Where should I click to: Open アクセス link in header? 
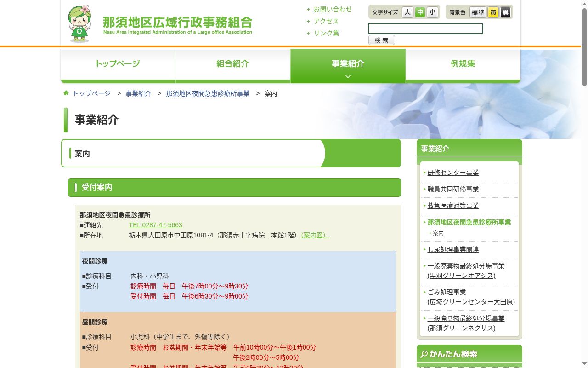point(326,21)
